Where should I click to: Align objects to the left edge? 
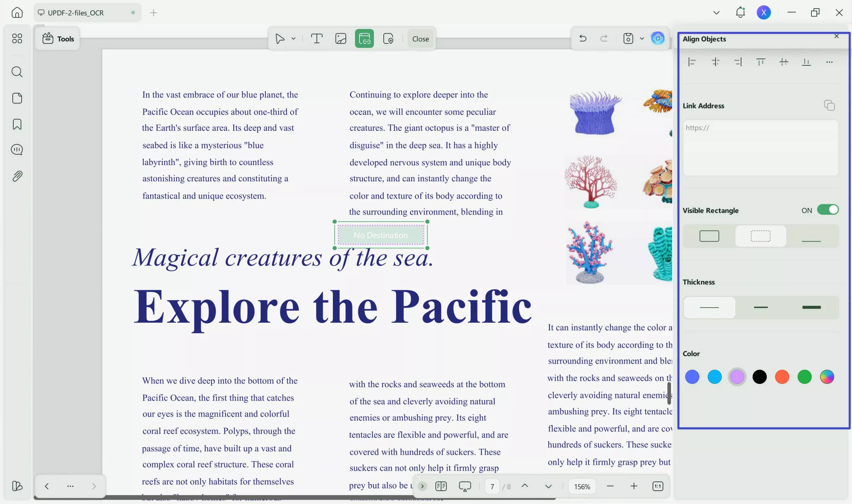(692, 62)
